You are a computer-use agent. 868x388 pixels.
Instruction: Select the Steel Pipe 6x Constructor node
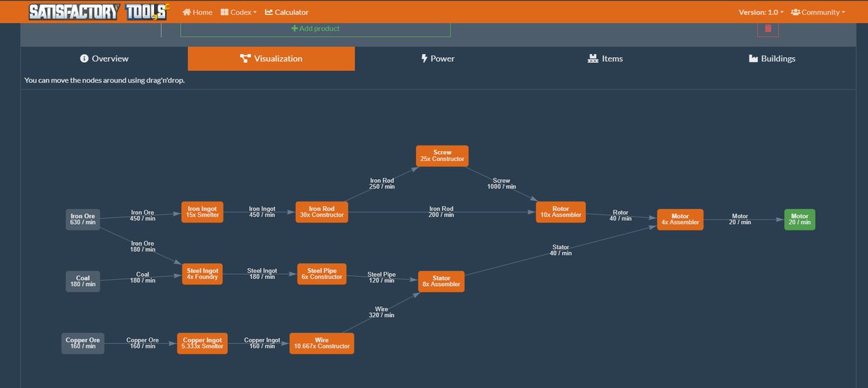click(x=322, y=273)
